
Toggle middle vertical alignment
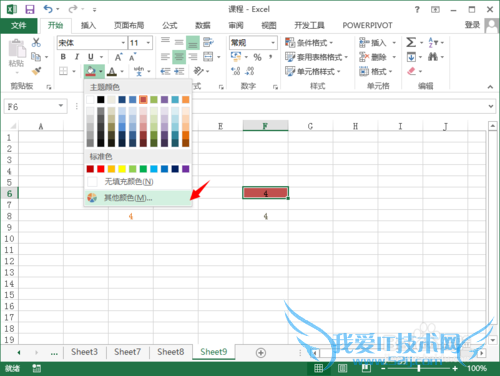179,42
